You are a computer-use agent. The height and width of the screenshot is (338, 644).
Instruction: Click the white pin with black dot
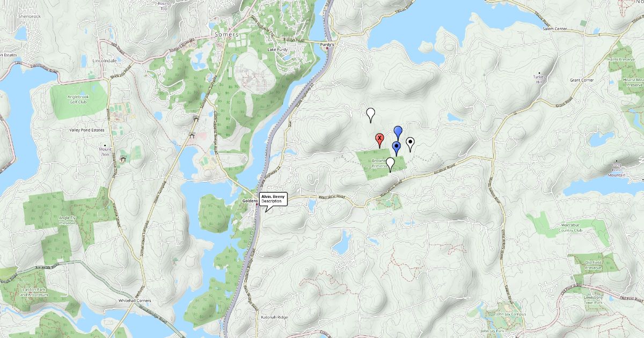[411, 144]
